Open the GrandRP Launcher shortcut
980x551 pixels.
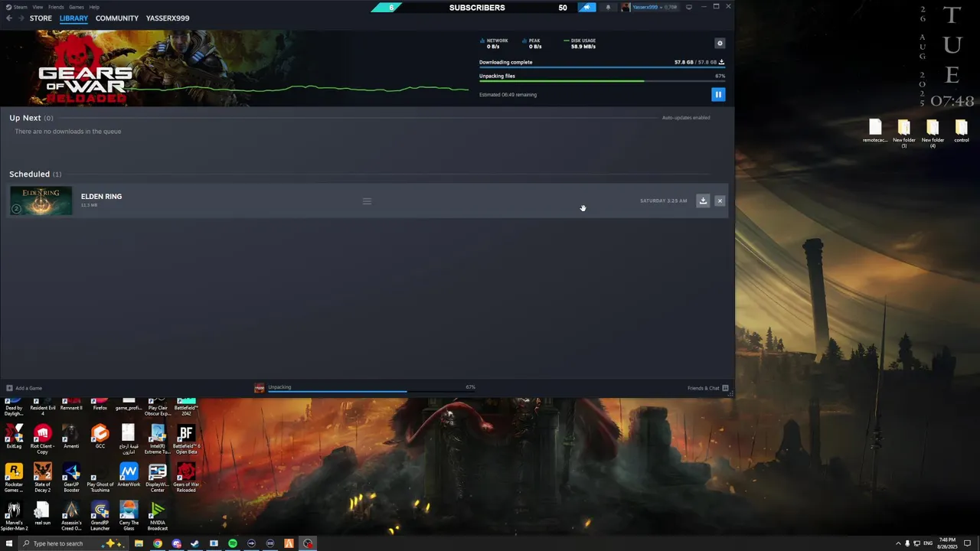point(100,516)
